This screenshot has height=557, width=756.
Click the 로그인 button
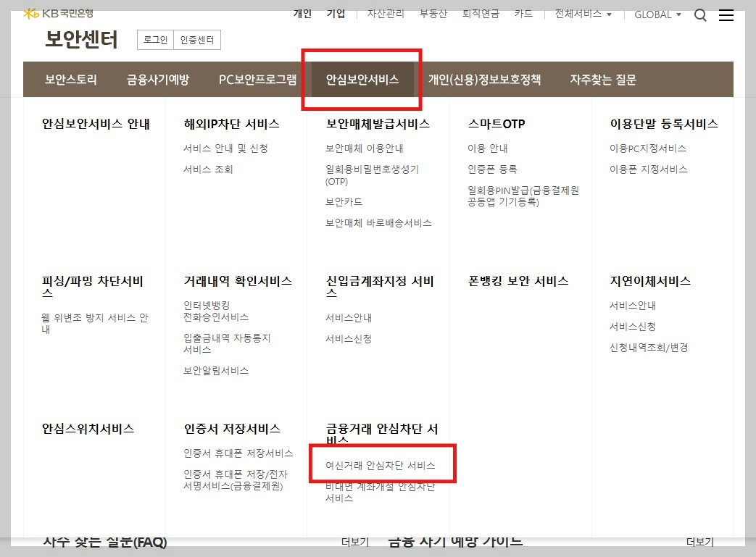coord(154,40)
